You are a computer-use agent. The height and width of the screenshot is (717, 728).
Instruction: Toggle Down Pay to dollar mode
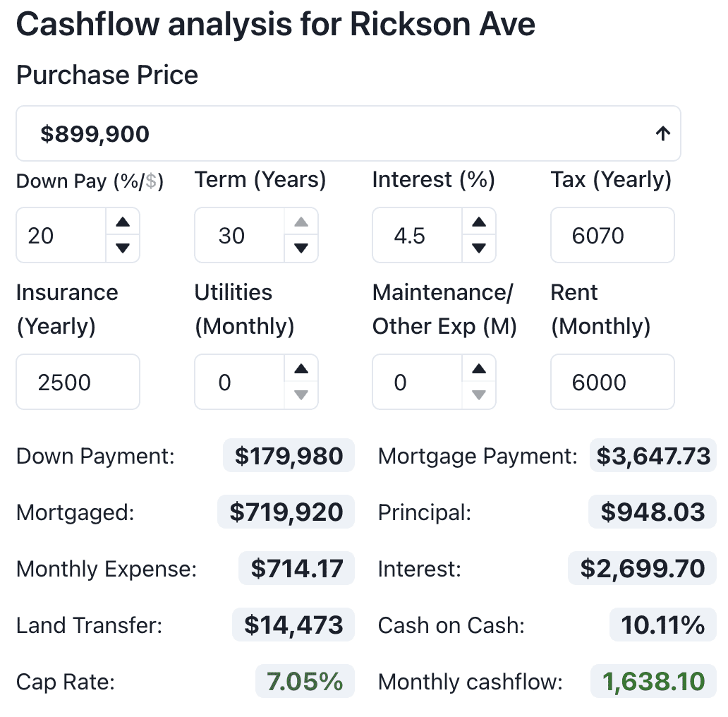(x=150, y=182)
